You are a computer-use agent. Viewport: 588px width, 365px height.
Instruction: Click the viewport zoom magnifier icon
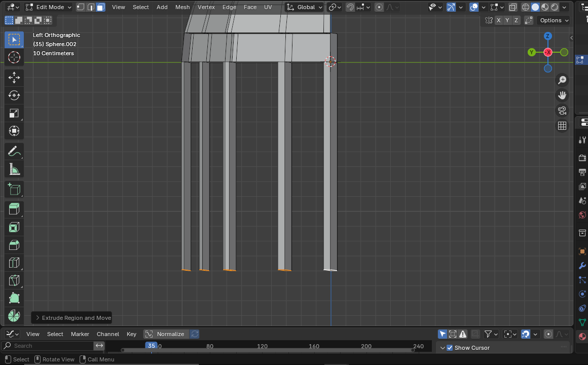[562, 80]
